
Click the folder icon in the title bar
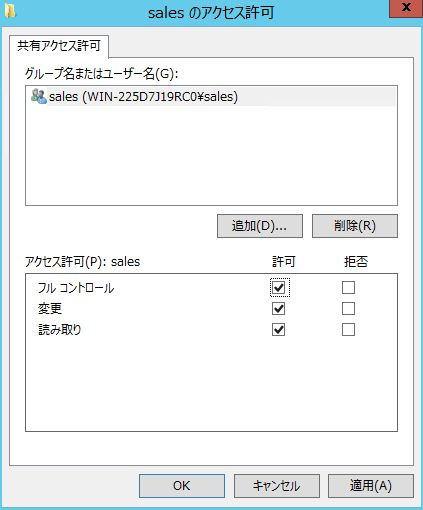pyautogui.click(x=11, y=12)
